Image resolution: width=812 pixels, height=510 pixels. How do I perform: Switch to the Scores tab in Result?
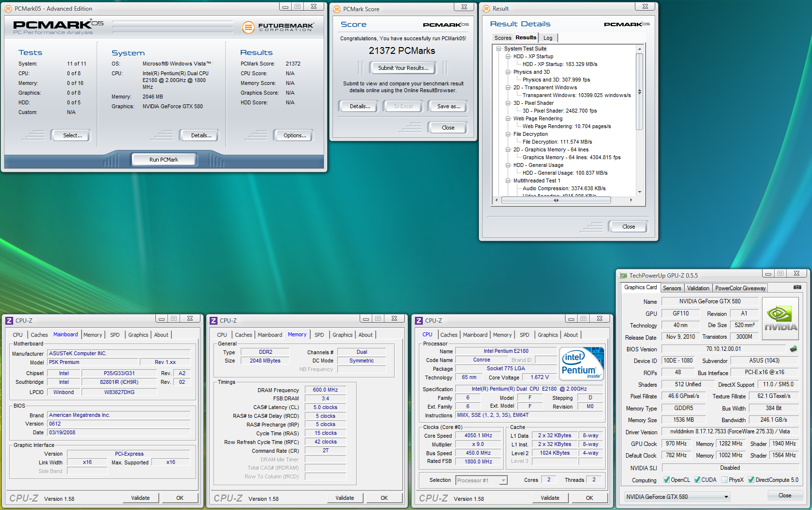pyautogui.click(x=503, y=38)
